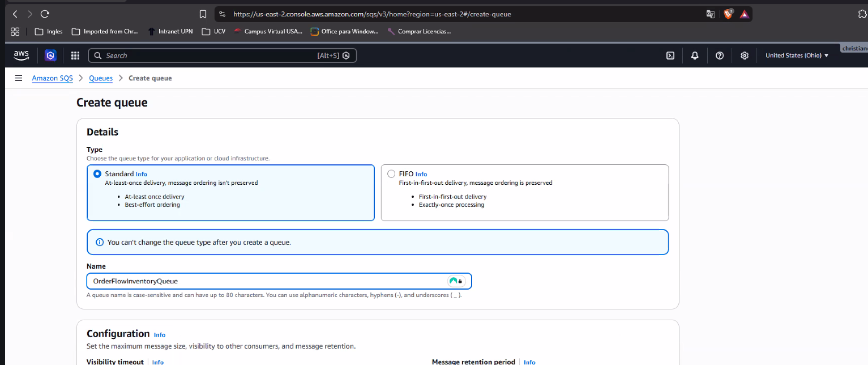Screen dimensions: 868x365
Task: Click the 'Exactly-once processing' bullet text
Action: (x=451, y=205)
